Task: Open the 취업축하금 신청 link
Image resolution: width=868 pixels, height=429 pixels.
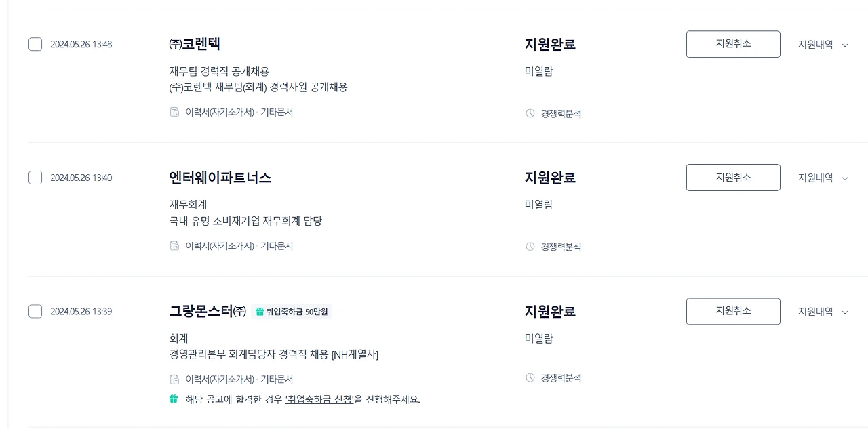Action: 320,399
